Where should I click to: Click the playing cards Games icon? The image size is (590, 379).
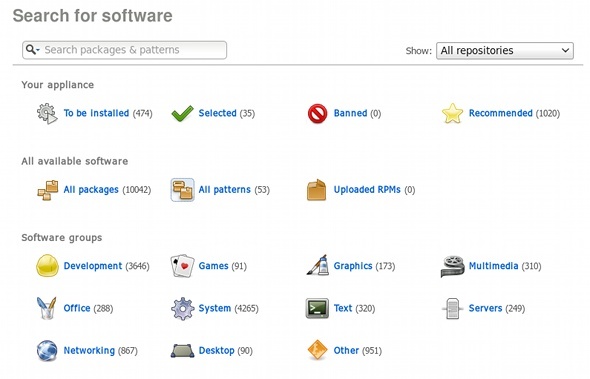pyautogui.click(x=182, y=266)
